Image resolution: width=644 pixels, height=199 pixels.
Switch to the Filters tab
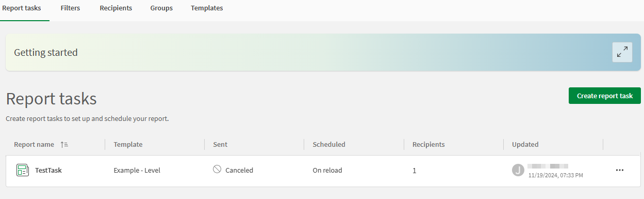coord(70,8)
